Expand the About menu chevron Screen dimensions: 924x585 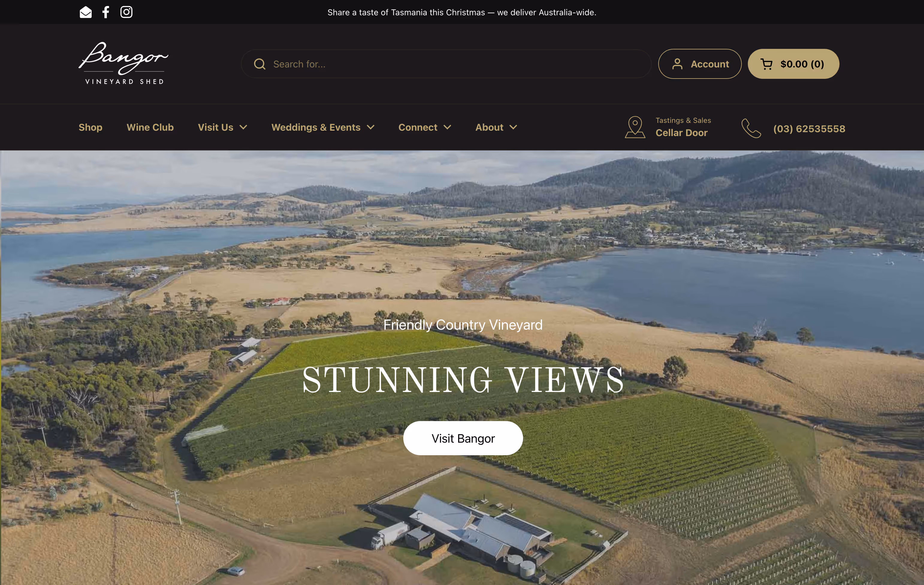[x=514, y=127]
